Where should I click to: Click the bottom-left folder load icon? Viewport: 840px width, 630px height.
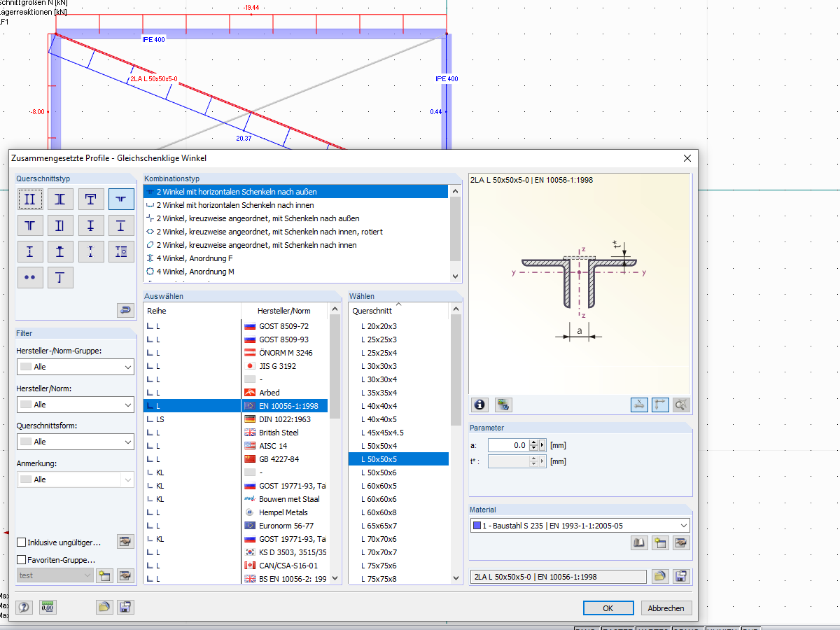coord(104,607)
